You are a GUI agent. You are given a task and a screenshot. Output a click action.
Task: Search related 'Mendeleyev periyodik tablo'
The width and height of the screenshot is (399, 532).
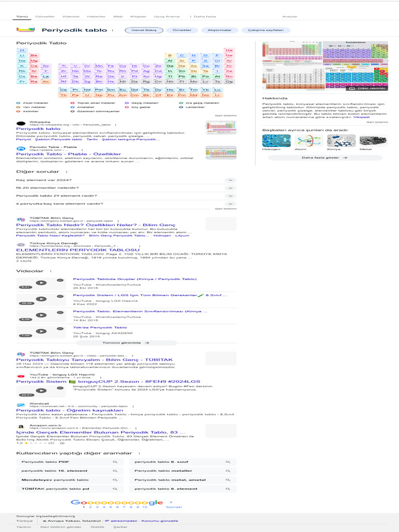point(70,480)
